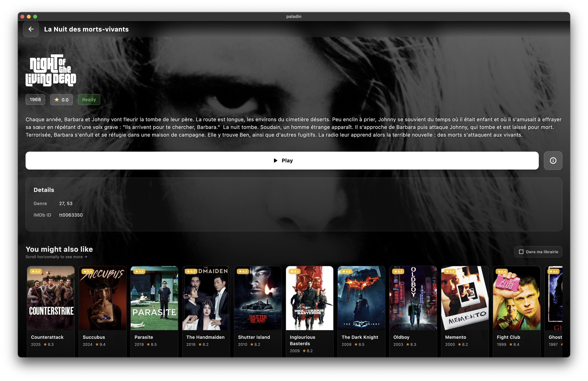Click the info circle icon button
This screenshot has height=381, width=588.
[x=553, y=160]
